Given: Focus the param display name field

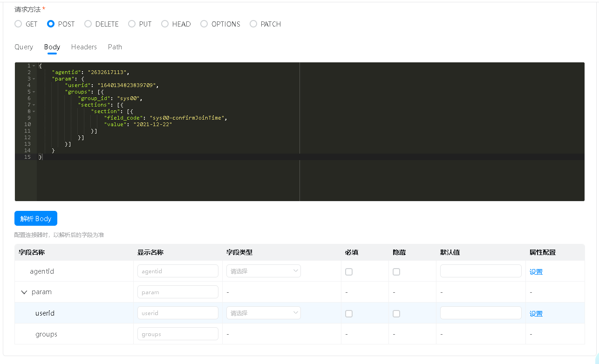Looking at the screenshot, I should pos(178,292).
